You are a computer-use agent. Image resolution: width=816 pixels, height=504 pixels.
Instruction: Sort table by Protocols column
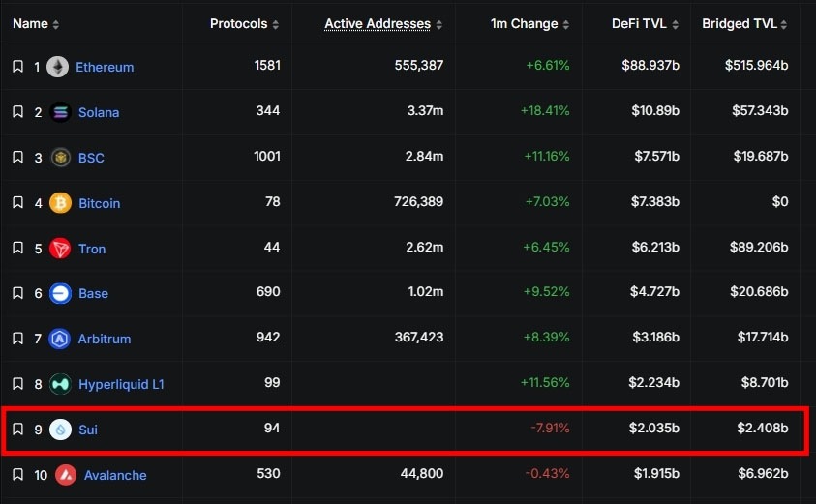point(244,24)
